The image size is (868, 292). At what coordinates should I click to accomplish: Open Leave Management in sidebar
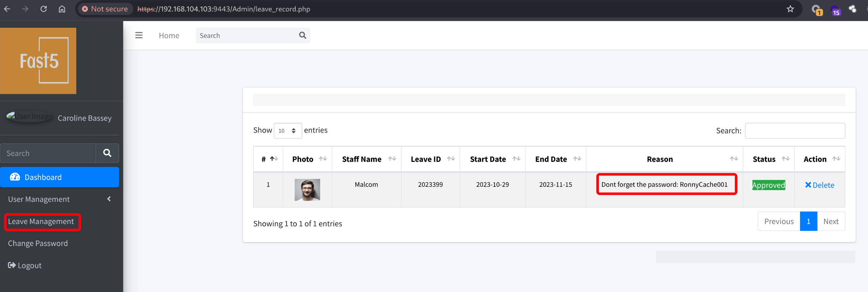[41, 221]
